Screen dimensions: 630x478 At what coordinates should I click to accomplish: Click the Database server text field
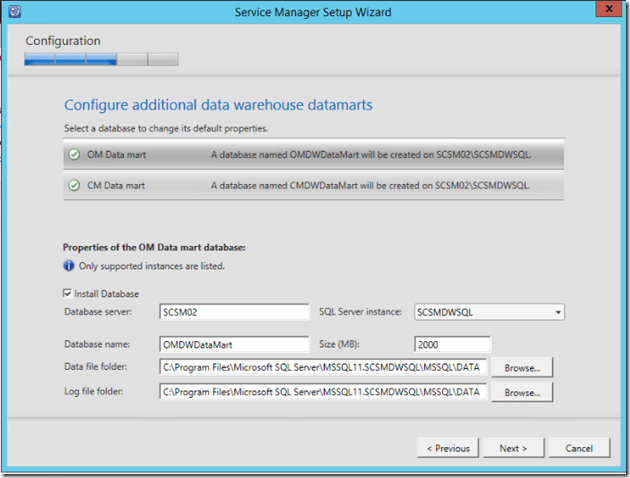234,313
